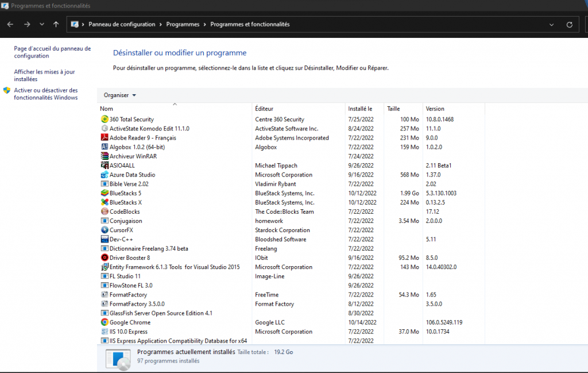Click the Dev-C++ program icon
588x373 pixels.
pos(105,239)
